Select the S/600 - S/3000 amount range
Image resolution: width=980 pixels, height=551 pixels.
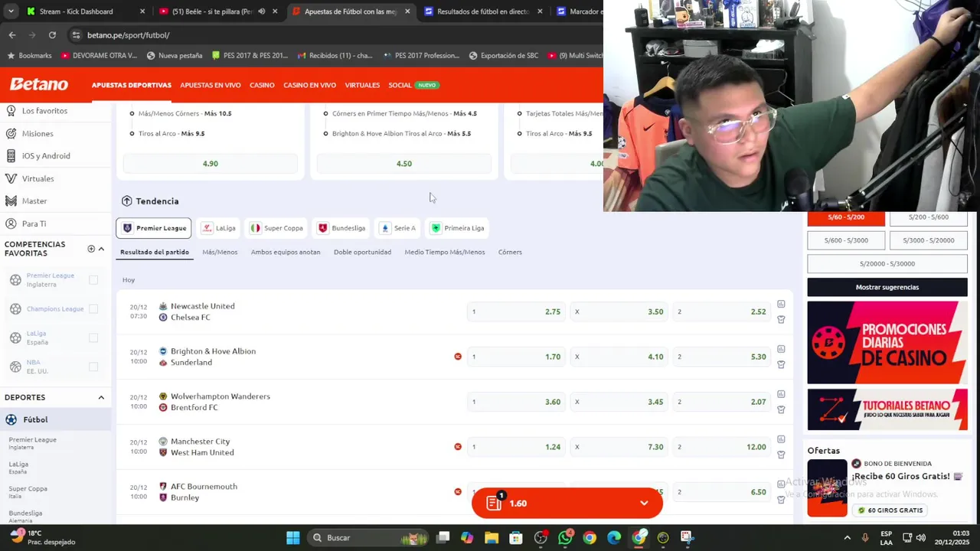(x=846, y=240)
